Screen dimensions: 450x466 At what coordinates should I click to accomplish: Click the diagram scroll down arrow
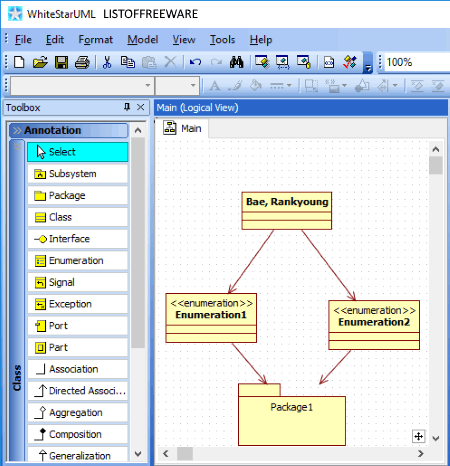tap(436, 438)
